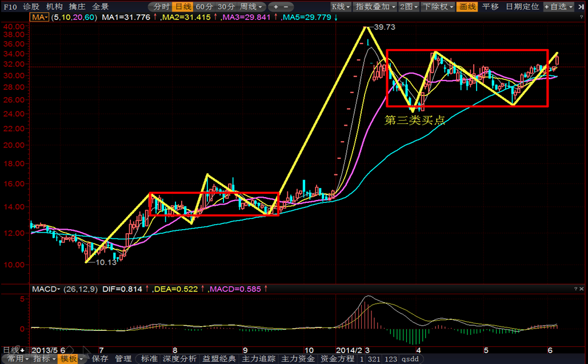This screenshot has height=364, width=588.
Task: Open the 全景 panorama view
Action: [100, 7]
